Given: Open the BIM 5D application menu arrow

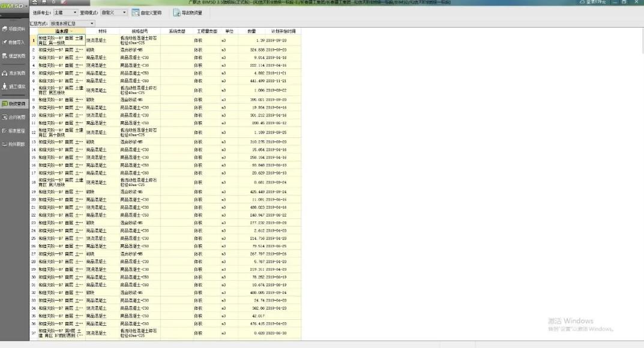Looking at the screenshot, I should [x=26, y=6].
